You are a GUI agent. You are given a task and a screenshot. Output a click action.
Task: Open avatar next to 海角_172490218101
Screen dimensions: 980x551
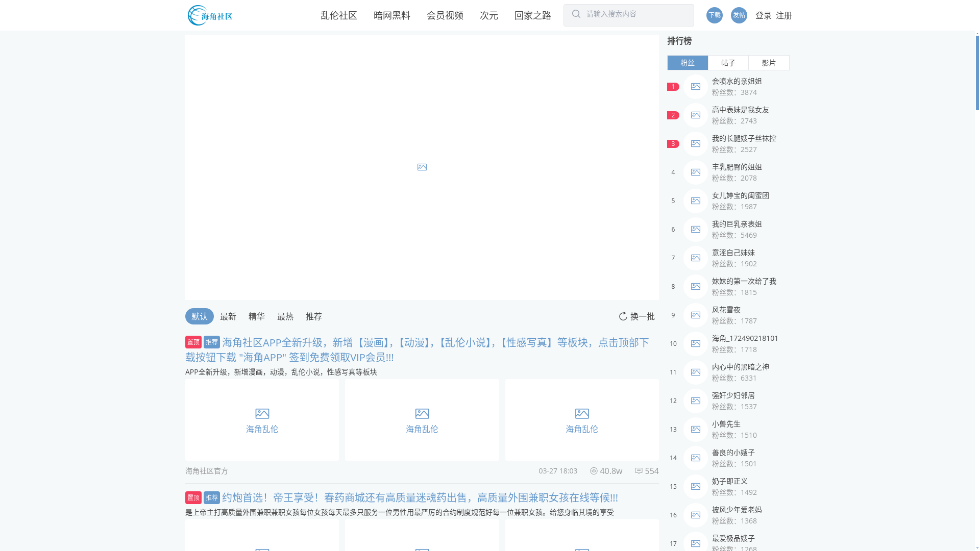tap(696, 344)
